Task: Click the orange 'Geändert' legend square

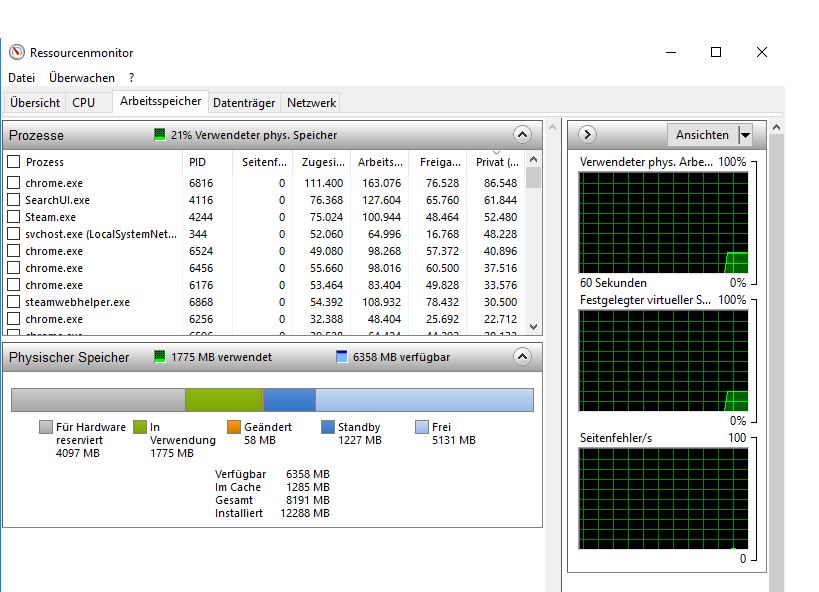Action: coord(234,427)
